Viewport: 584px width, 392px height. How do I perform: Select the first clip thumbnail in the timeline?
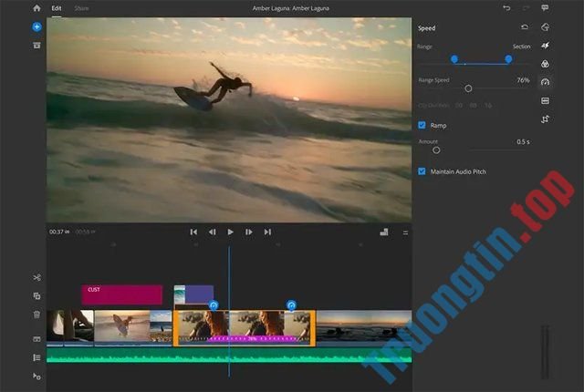coord(55,327)
